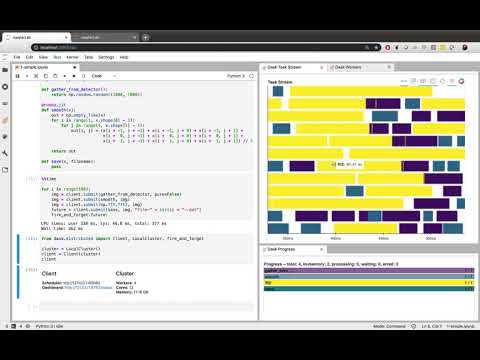480x360 pixels.
Task: Click the smooth gray-blue progress bar
Action: [x=369, y=276]
